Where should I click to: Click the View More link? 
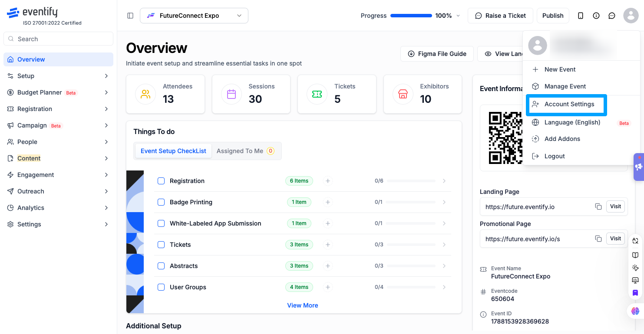303,305
